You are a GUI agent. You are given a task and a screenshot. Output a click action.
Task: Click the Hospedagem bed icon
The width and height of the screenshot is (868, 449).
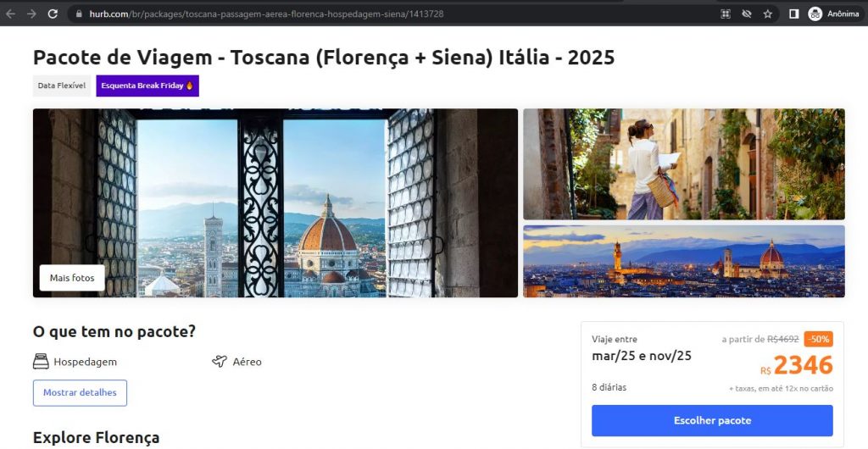(41, 362)
